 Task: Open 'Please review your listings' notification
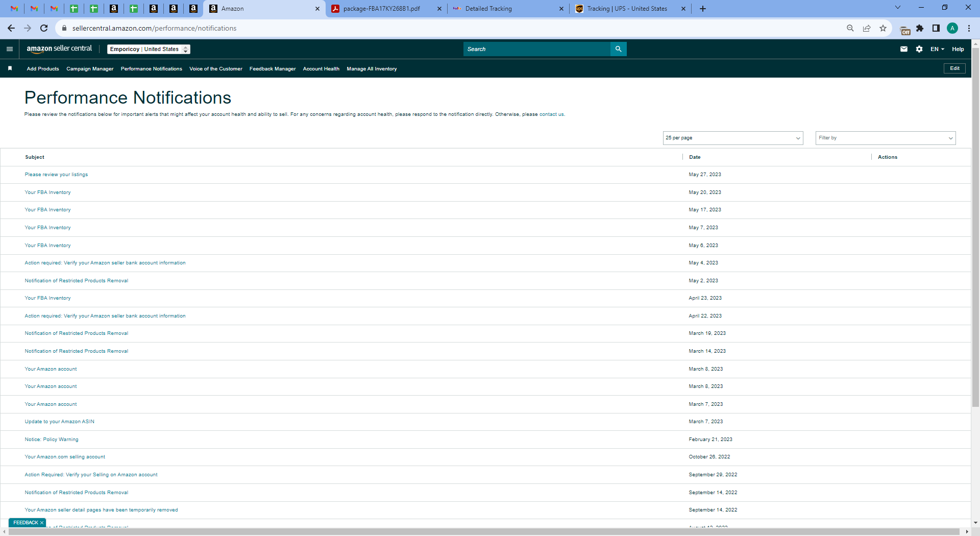(x=56, y=175)
